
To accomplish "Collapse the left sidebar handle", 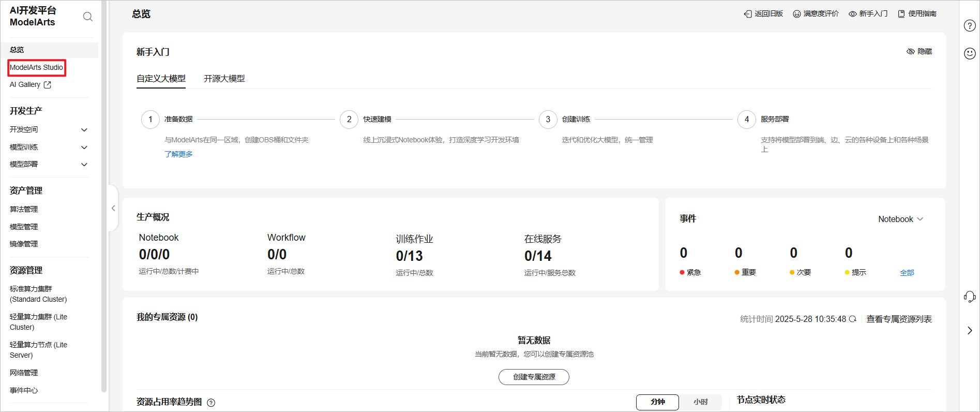I will pyautogui.click(x=113, y=208).
